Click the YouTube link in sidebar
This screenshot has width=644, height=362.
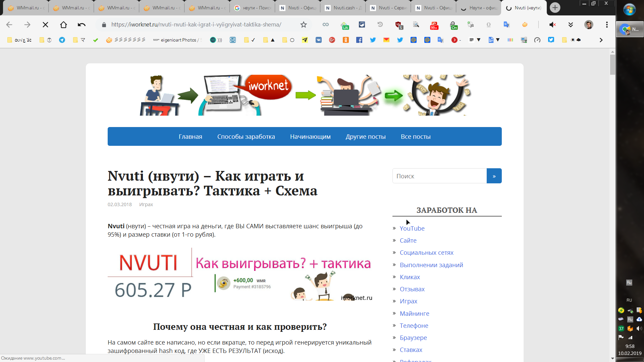tap(412, 228)
